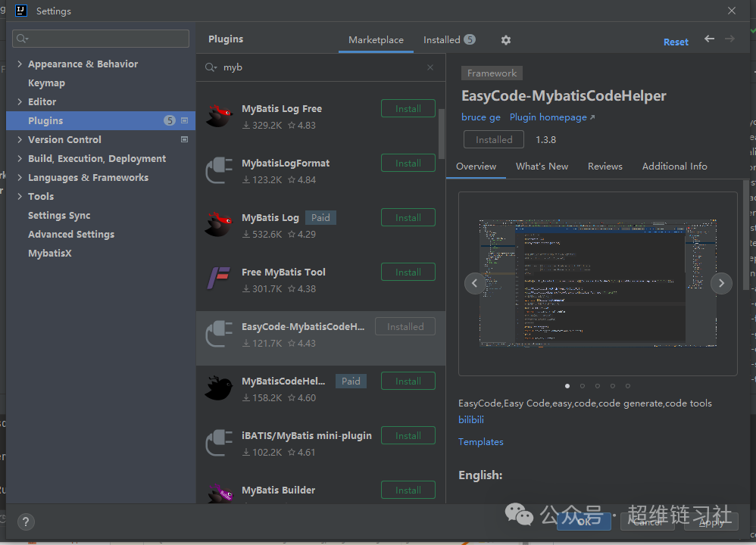Image resolution: width=756 pixels, height=545 pixels.
Task: Open the bilibili link
Action: coord(471,419)
